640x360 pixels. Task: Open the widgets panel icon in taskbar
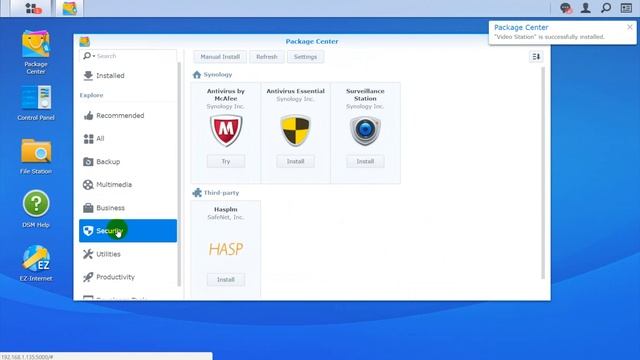pos(626,8)
